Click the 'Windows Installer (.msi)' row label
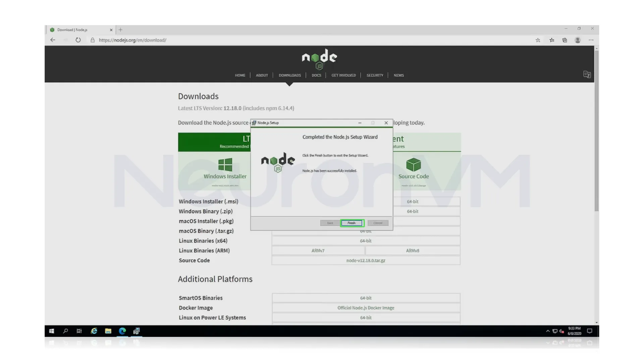644x362 pixels. coord(208,201)
